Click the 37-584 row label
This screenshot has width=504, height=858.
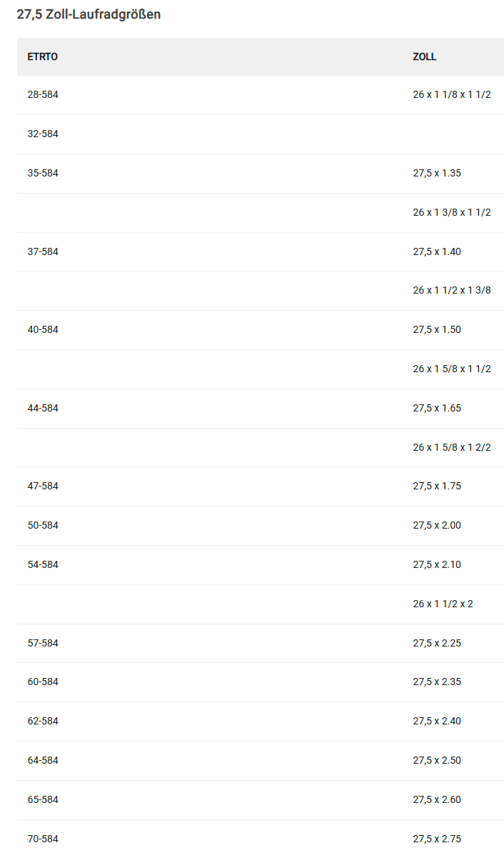(x=43, y=251)
